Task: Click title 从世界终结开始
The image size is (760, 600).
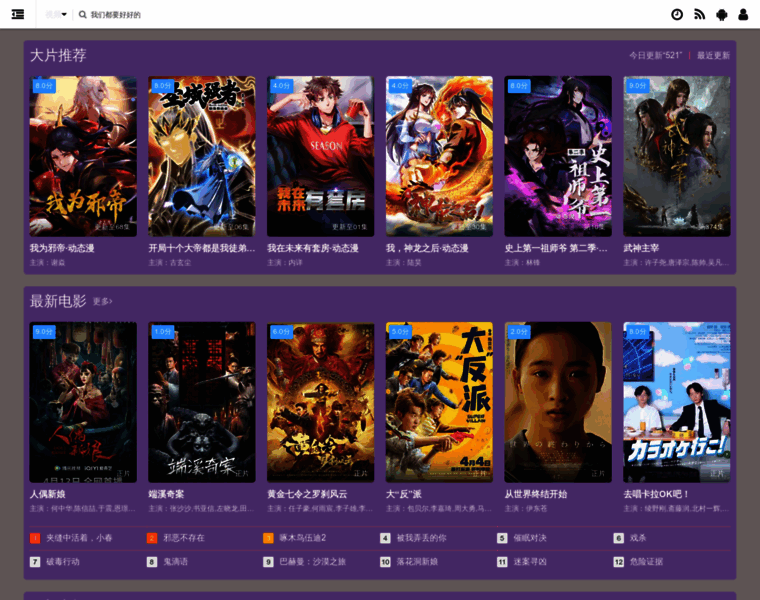Action: tap(536, 494)
